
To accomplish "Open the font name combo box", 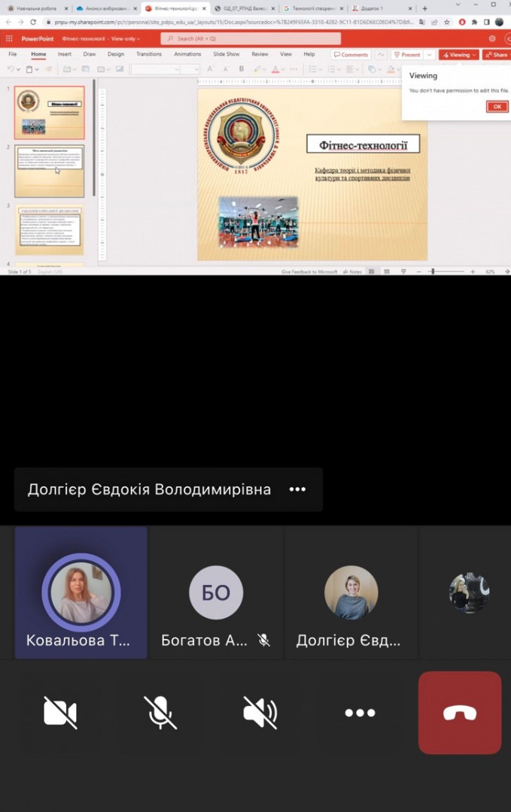I will (x=156, y=69).
